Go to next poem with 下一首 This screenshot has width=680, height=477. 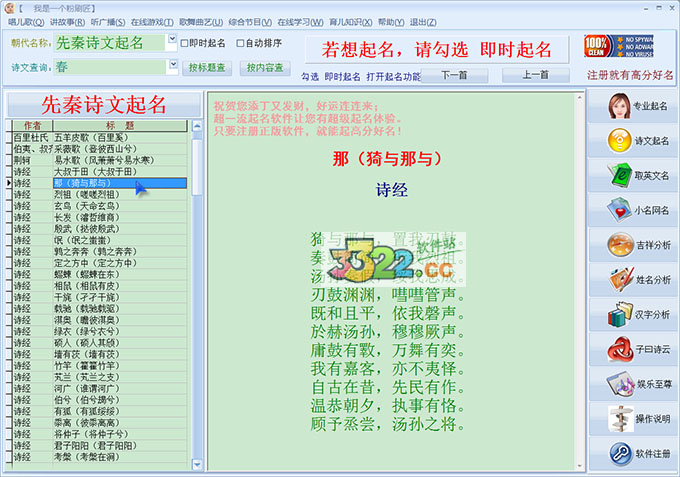[x=454, y=75]
